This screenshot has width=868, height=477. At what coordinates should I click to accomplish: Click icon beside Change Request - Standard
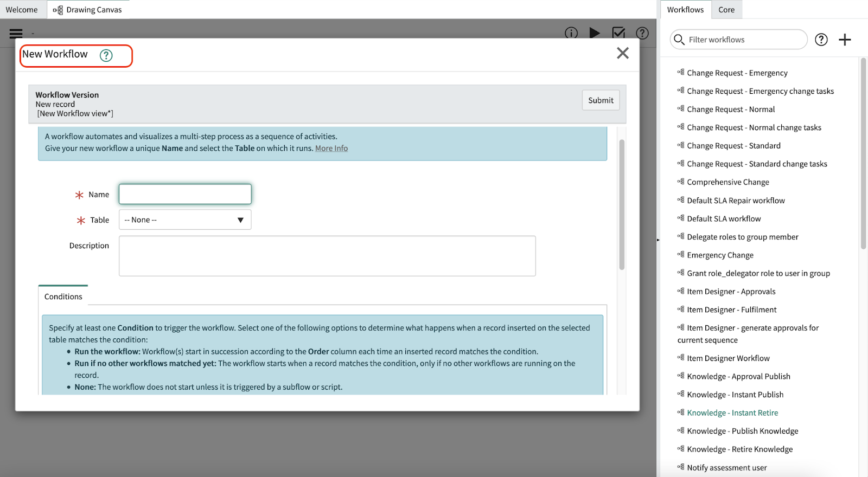(681, 145)
